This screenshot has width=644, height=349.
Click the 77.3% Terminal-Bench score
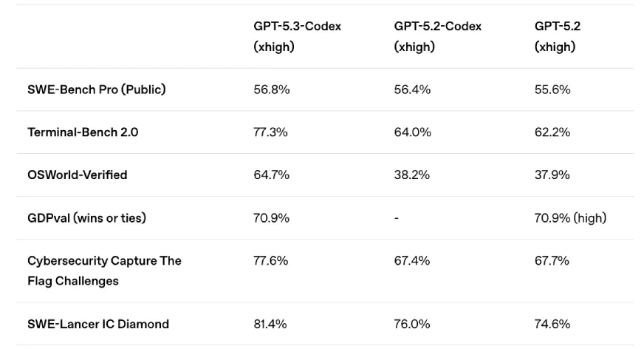[270, 132]
